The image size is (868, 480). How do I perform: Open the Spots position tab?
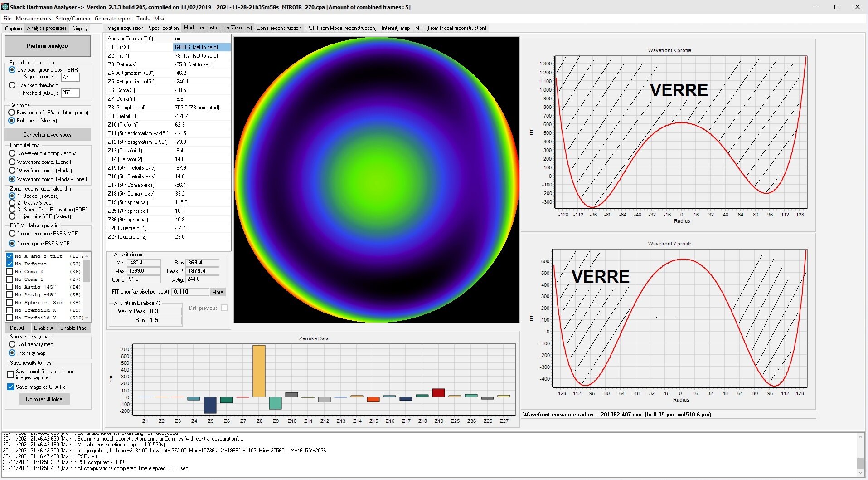(164, 28)
